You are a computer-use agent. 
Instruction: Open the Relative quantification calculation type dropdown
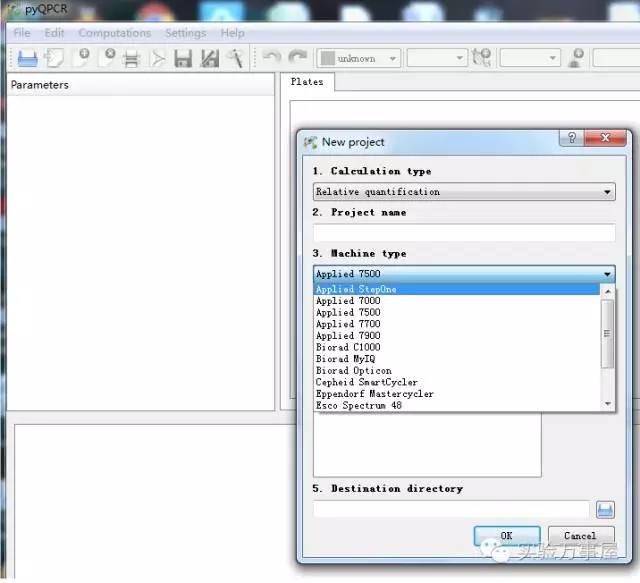click(464, 192)
